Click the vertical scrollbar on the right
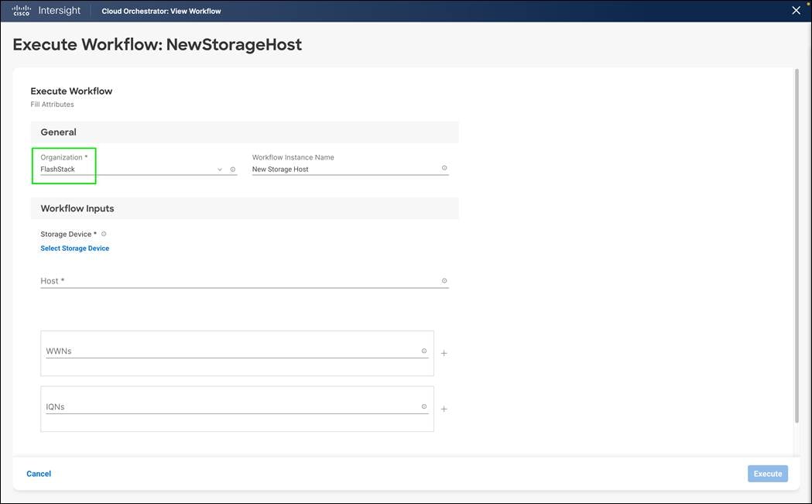 pyautogui.click(x=797, y=232)
